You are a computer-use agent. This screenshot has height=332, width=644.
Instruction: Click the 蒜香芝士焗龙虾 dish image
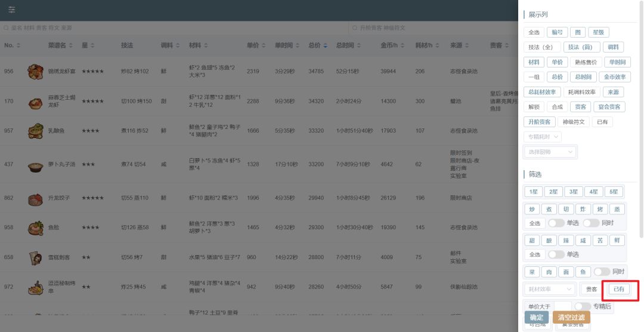(35, 103)
